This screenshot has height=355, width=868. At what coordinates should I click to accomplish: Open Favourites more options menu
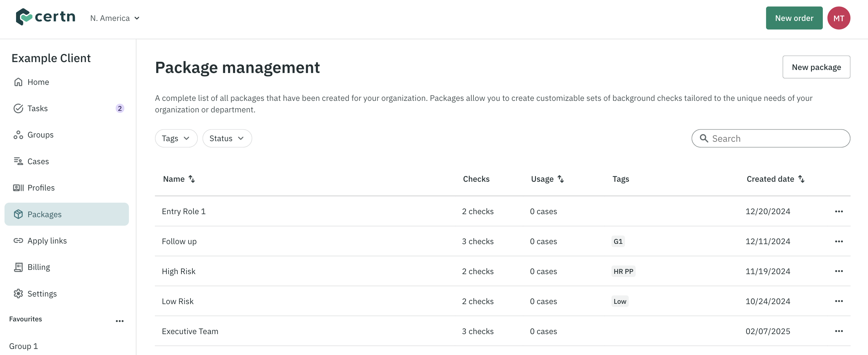tap(119, 321)
